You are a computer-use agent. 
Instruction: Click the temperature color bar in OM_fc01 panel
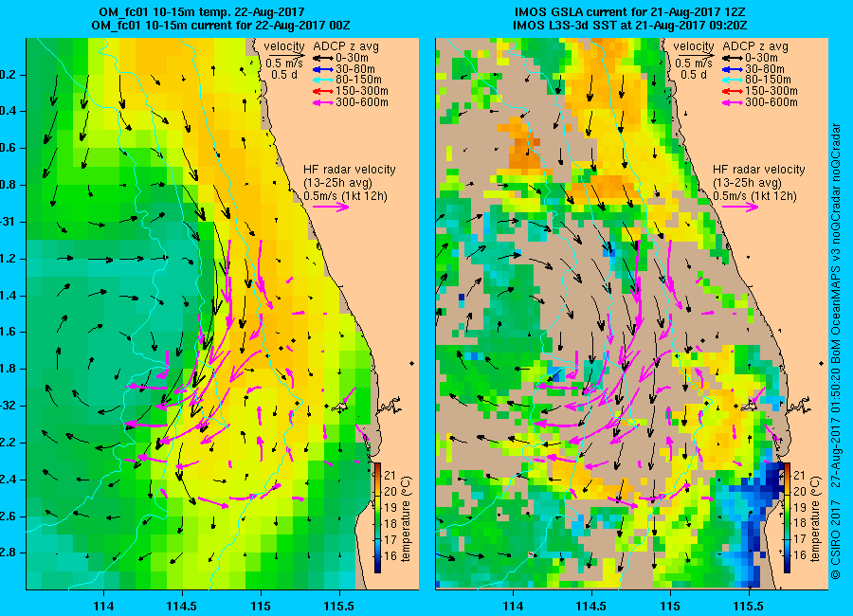(x=377, y=517)
